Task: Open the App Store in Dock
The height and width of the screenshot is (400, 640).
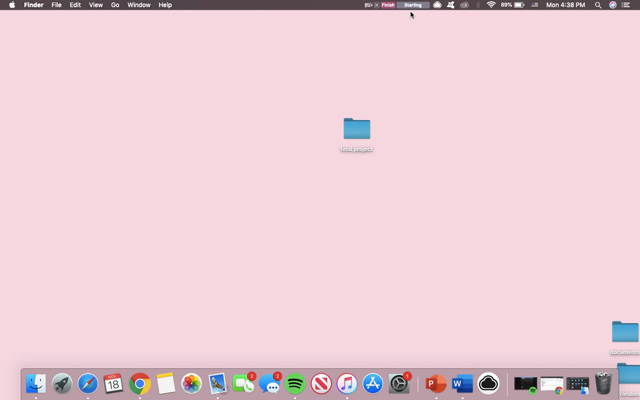Action: (x=373, y=383)
